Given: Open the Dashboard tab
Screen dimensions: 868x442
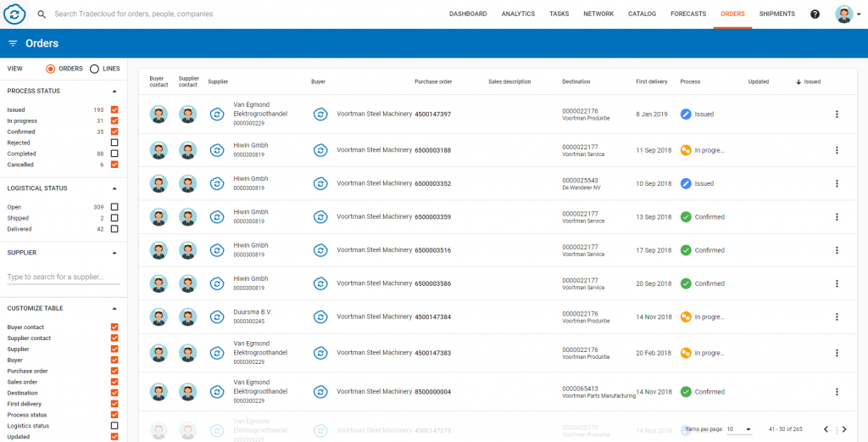Looking at the screenshot, I should (x=468, y=14).
